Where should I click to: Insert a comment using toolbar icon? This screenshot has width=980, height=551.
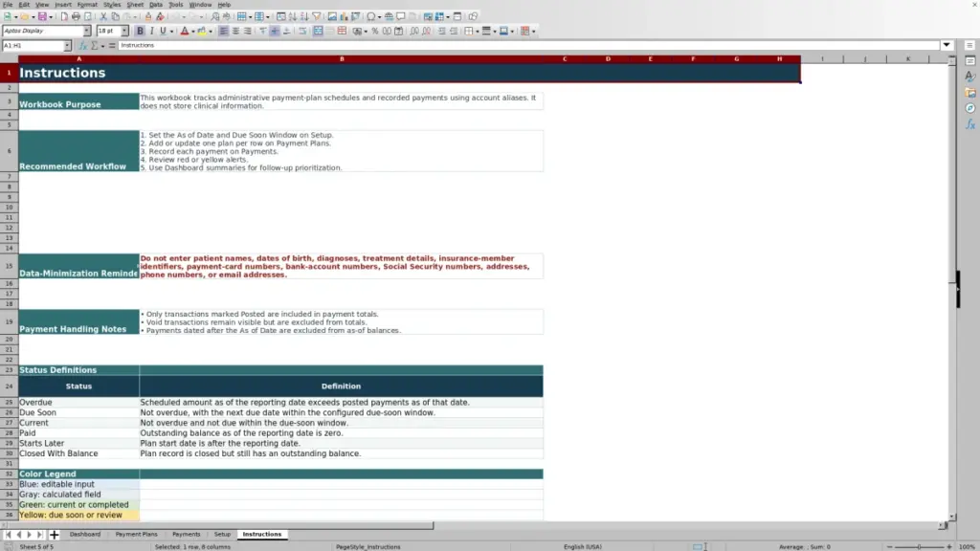[x=401, y=16]
